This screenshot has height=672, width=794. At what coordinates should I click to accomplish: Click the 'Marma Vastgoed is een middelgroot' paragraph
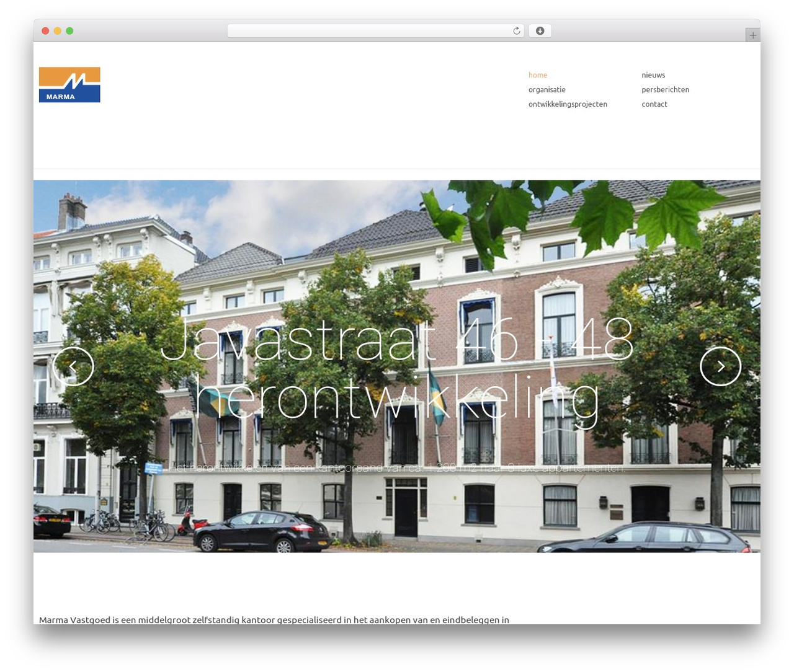tap(274, 619)
